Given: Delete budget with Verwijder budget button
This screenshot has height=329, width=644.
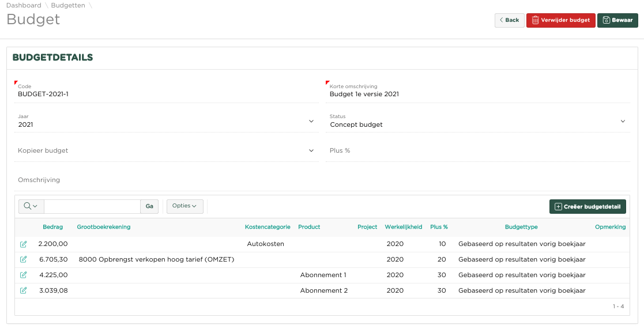Looking at the screenshot, I should 560,20.
